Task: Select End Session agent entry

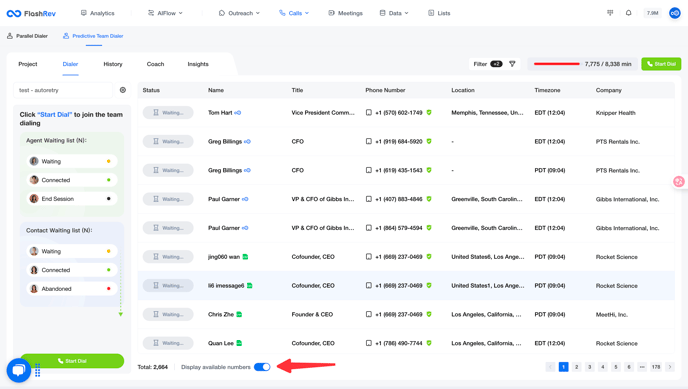Action: [x=72, y=199]
